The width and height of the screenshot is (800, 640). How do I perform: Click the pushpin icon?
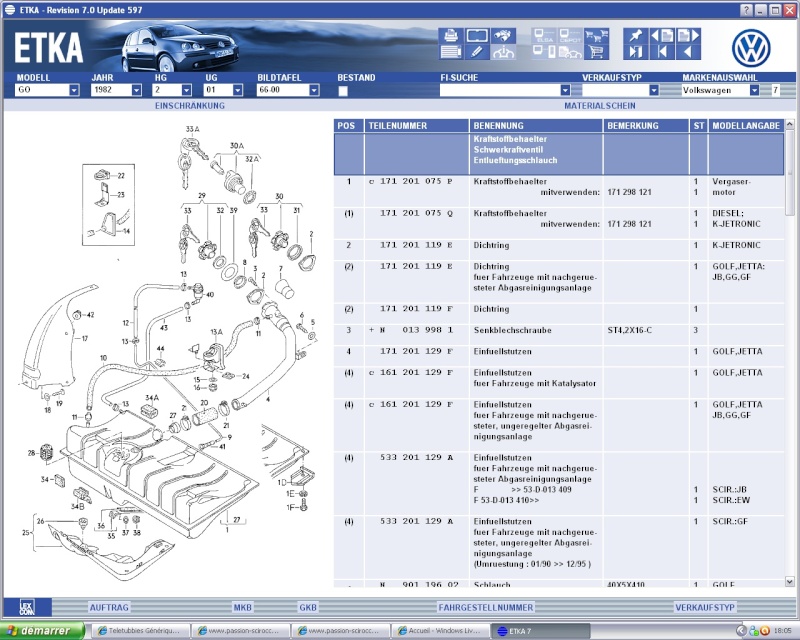636,36
